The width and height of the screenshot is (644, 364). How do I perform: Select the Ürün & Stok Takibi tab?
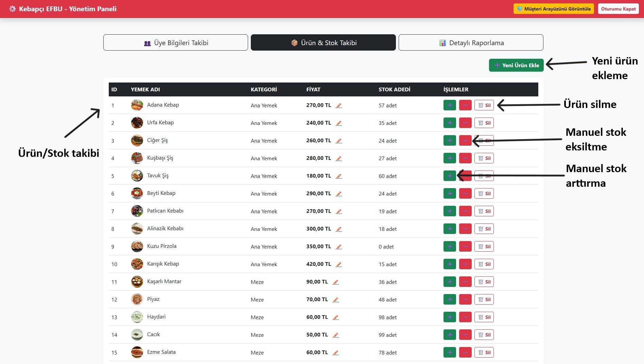click(323, 42)
